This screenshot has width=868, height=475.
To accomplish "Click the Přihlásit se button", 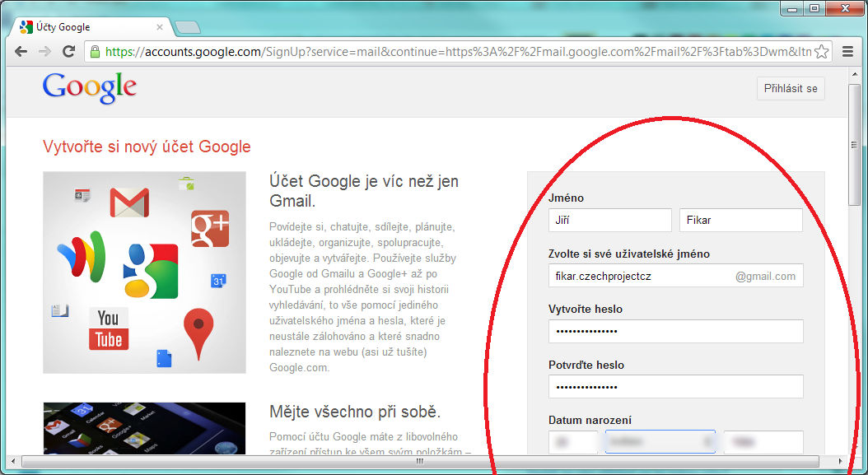I will [x=791, y=89].
